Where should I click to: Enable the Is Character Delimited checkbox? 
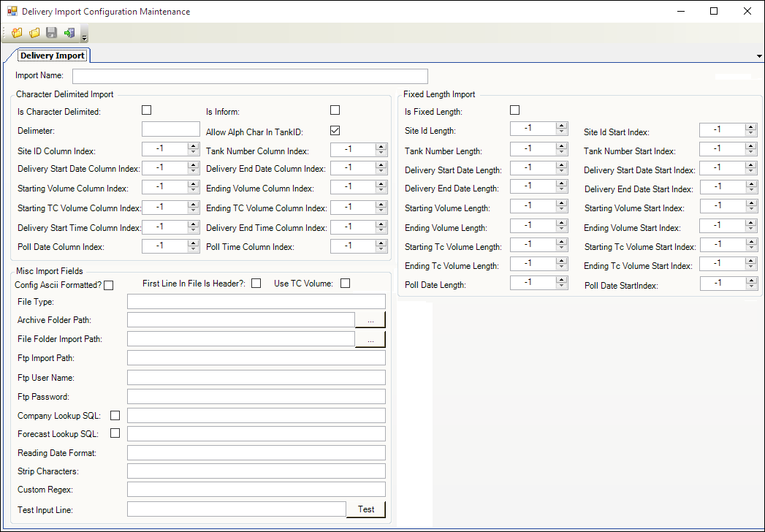[x=146, y=110]
